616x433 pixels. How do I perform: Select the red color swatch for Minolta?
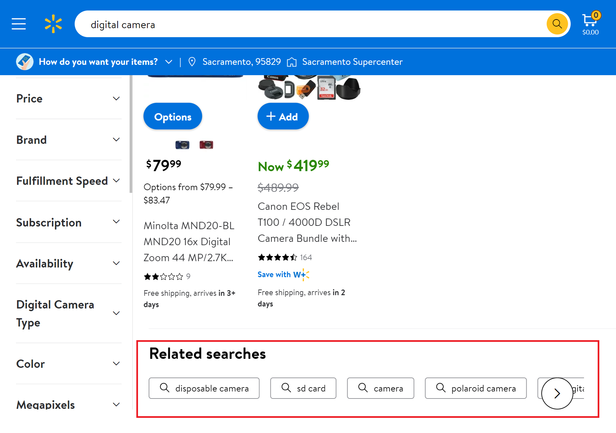[x=206, y=145]
